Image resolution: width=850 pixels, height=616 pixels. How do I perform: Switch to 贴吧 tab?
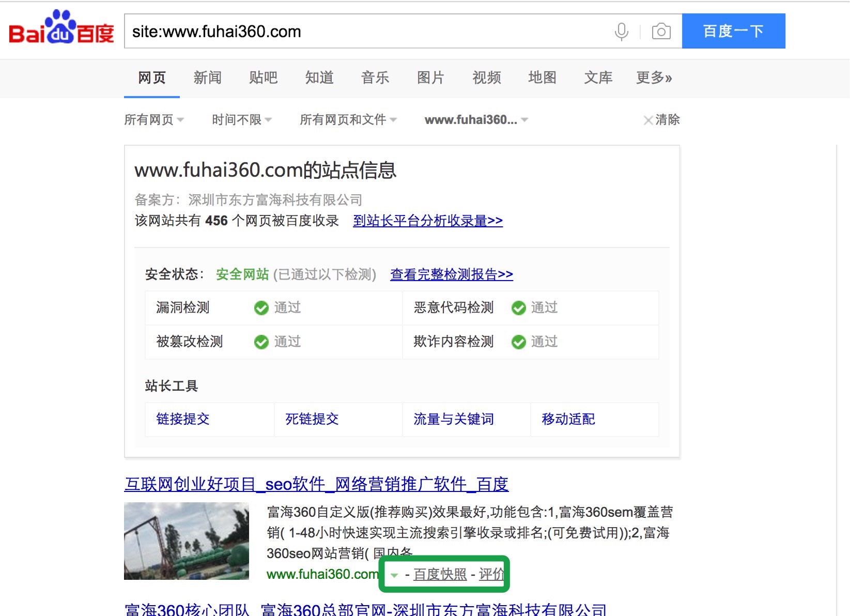(264, 78)
